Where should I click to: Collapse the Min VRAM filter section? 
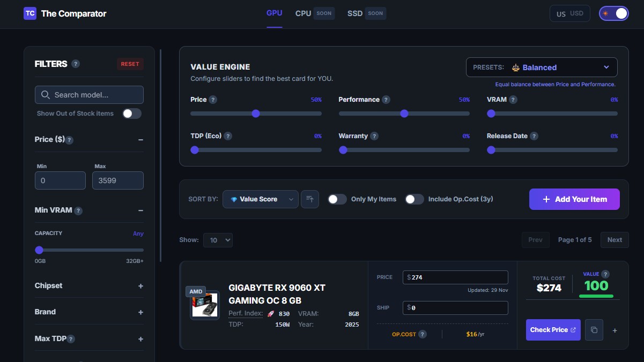click(x=140, y=210)
